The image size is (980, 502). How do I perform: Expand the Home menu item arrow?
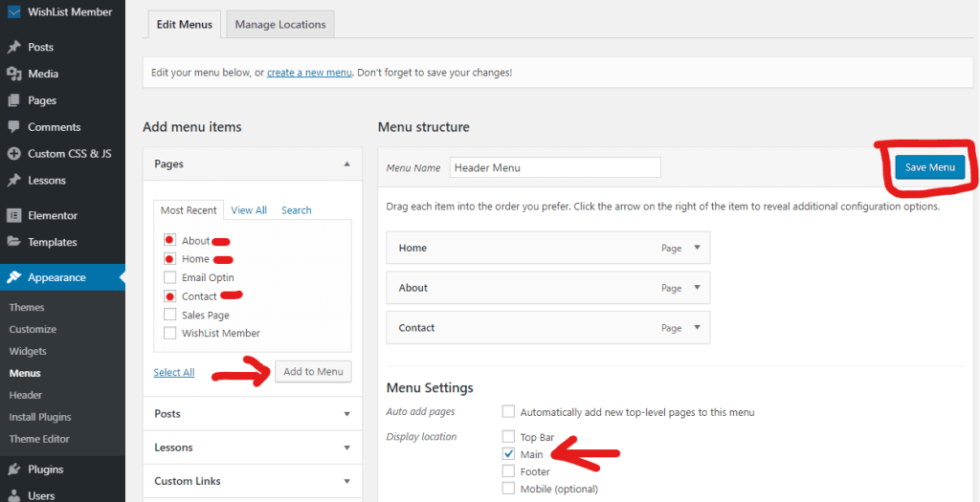[697, 248]
